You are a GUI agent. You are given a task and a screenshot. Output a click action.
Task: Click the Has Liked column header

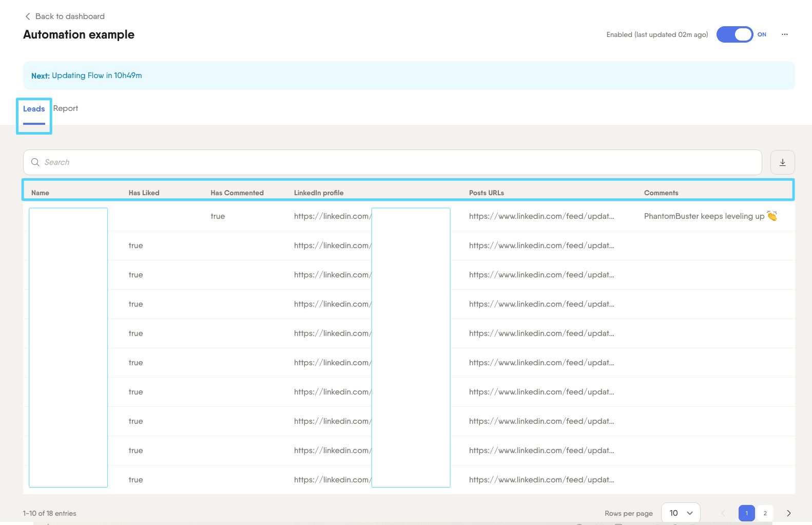pos(144,193)
